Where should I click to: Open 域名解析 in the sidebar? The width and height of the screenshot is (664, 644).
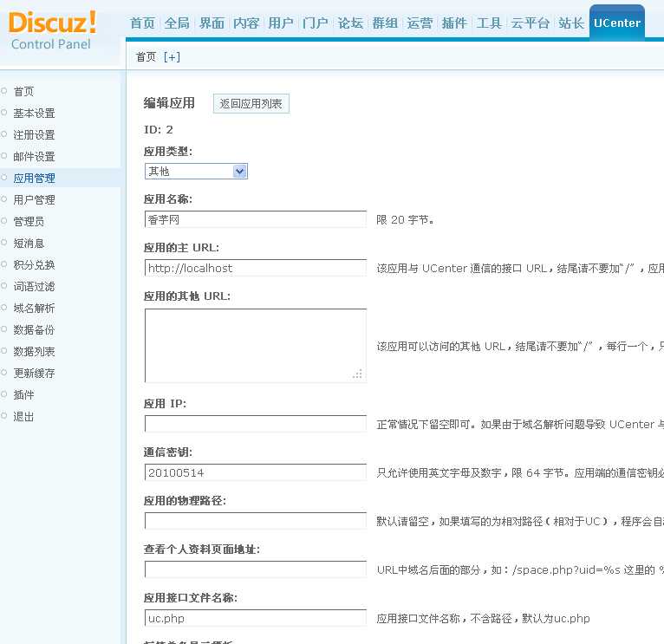34,308
